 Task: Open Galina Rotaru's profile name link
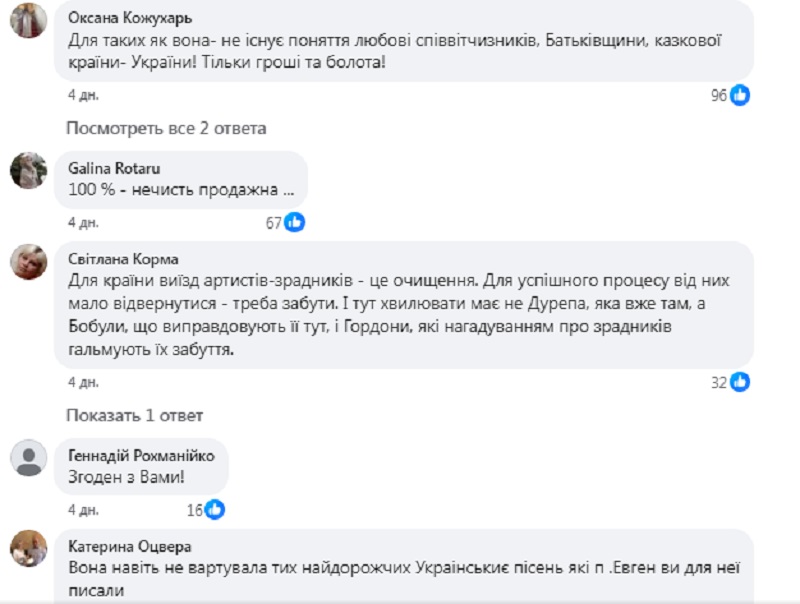[114, 168]
